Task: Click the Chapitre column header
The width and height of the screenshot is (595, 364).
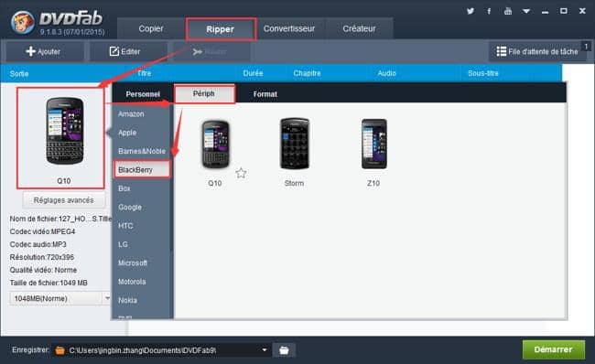Action: (x=307, y=73)
